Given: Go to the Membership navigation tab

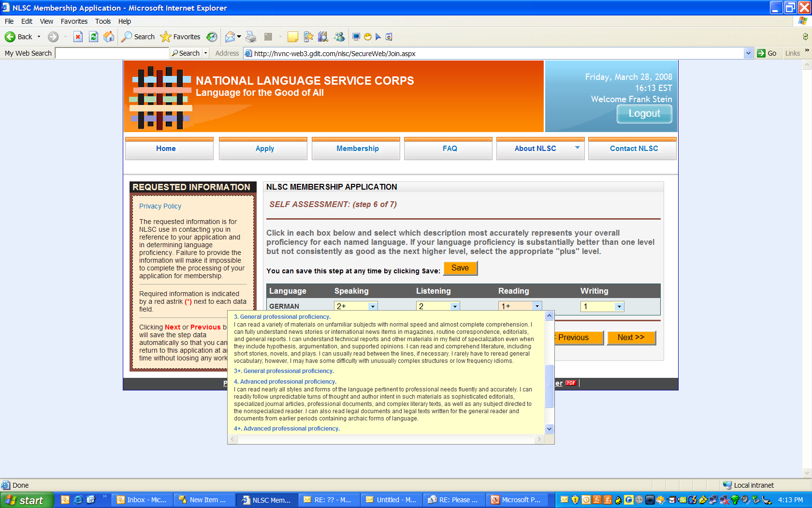Looking at the screenshot, I should tap(356, 149).
